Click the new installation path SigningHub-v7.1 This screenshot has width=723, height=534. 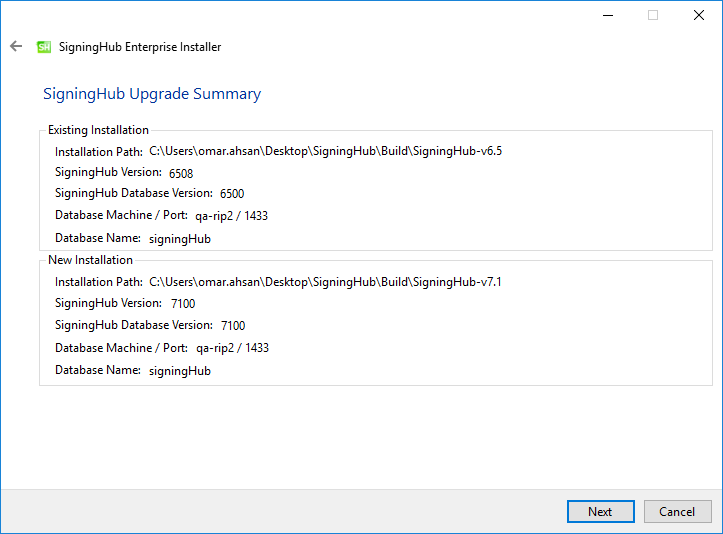(325, 282)
